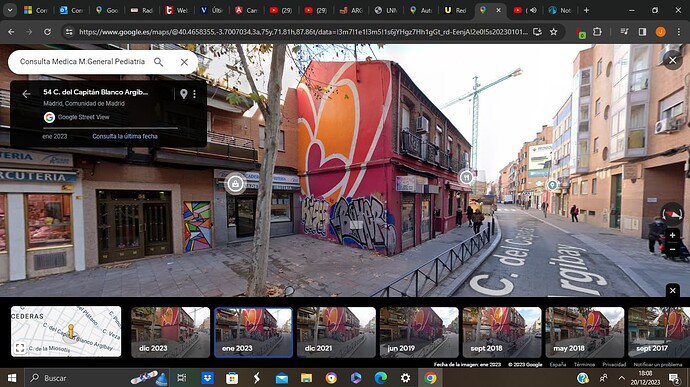Open 'Notificar un problema' footer link
The width and height of the screenshot is (690, 387).
[657, 364]
